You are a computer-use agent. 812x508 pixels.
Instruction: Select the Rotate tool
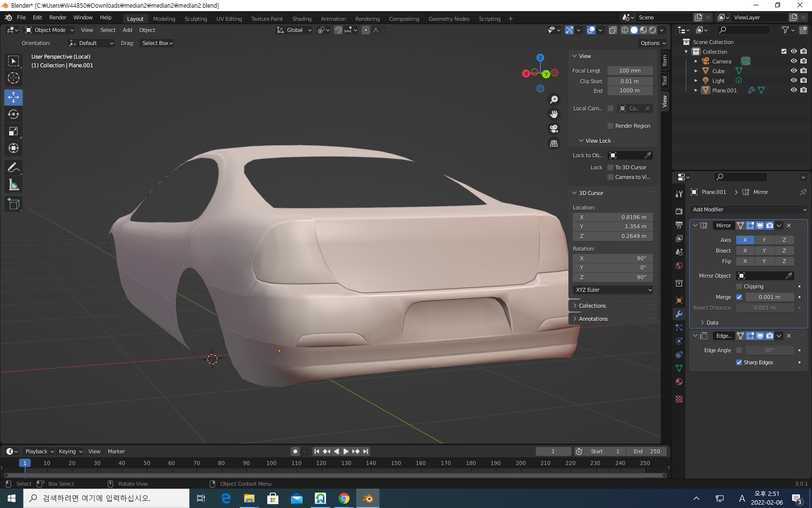pos(14,114)
